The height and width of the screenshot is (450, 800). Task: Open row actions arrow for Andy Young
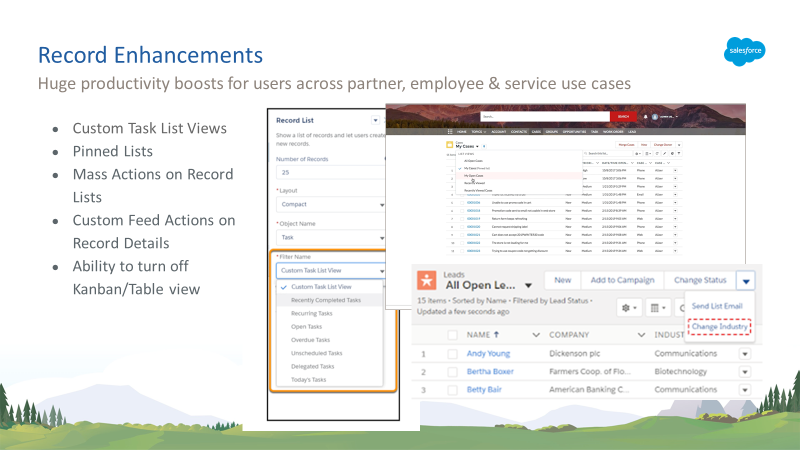click(x=745, y=354)
